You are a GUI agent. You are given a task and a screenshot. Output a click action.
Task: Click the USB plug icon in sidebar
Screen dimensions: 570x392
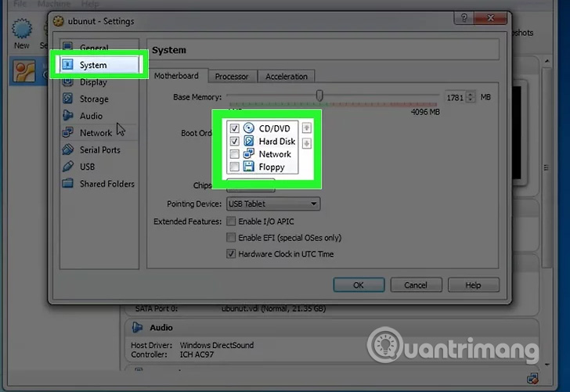tap(67, 167)
